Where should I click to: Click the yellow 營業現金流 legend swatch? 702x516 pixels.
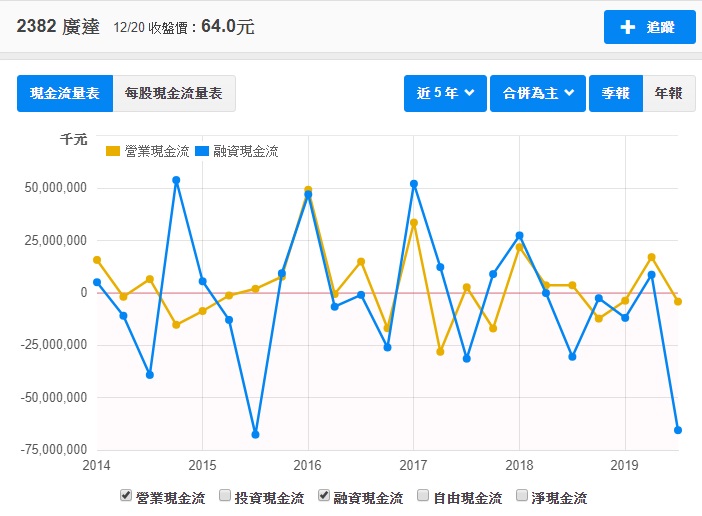(113, 151)
